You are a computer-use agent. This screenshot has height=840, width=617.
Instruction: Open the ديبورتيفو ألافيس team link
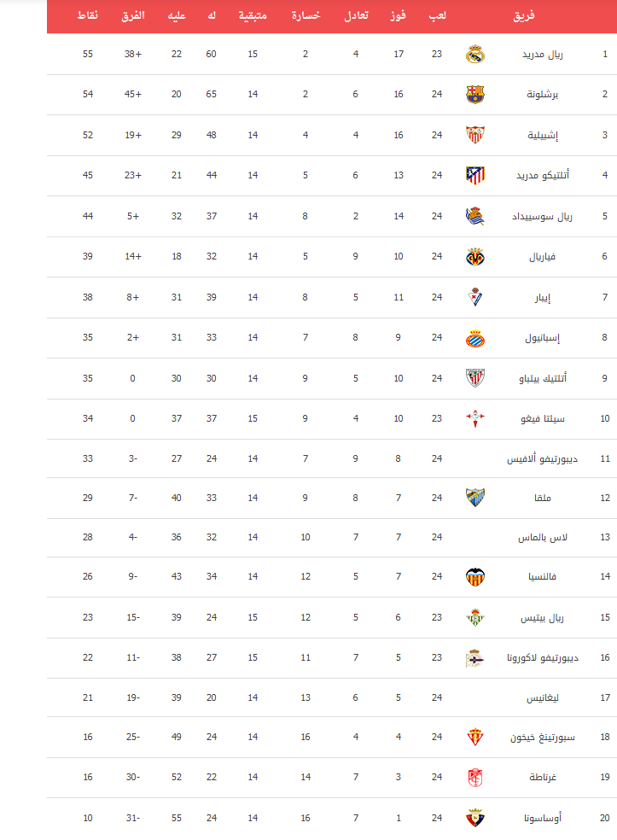point(543,459)
